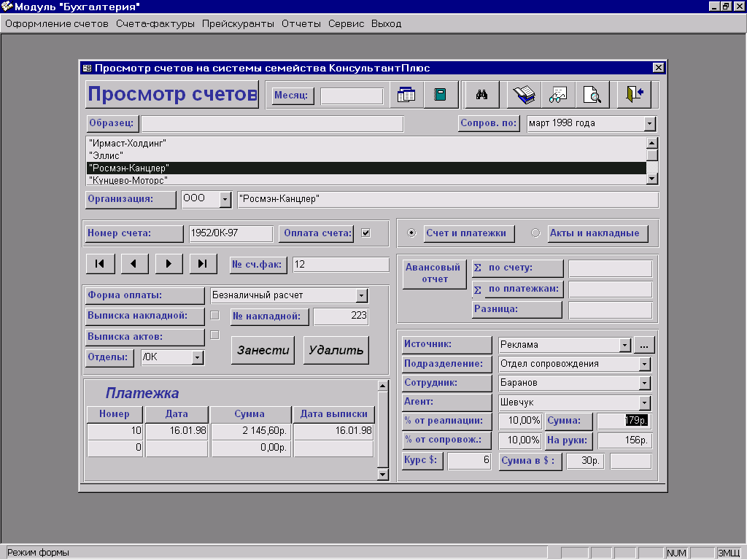Viewport: 747px width, 560px height.
Task: Open the Прейскуранты menu
Action: coord(238,23)
